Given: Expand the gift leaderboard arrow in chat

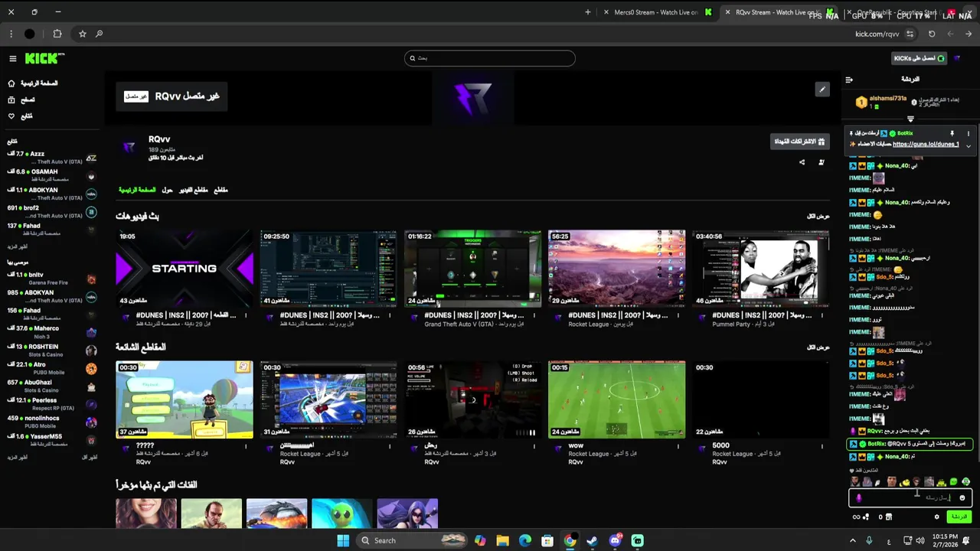Looking at the screenshot, I should pos(910,119).
